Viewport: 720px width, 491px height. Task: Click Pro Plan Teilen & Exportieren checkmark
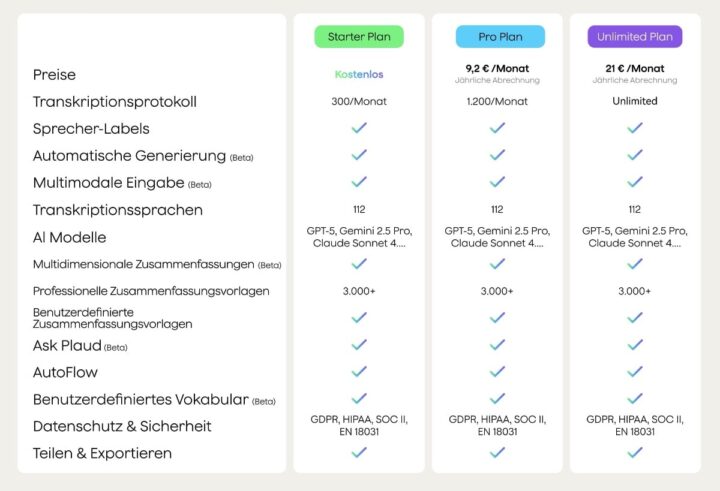[x=497, y=452]
